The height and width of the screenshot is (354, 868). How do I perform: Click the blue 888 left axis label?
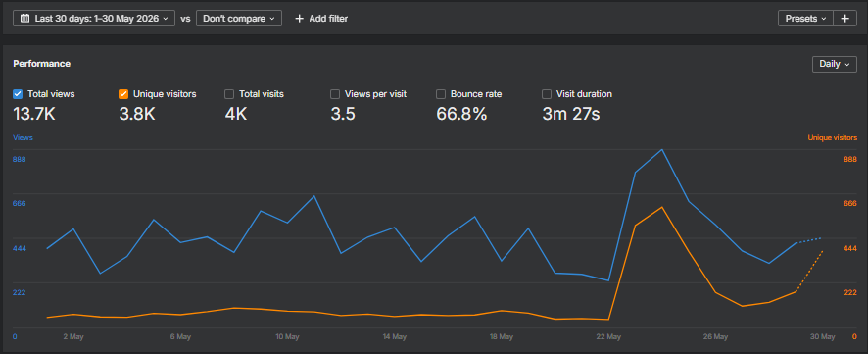click(20, 159)
